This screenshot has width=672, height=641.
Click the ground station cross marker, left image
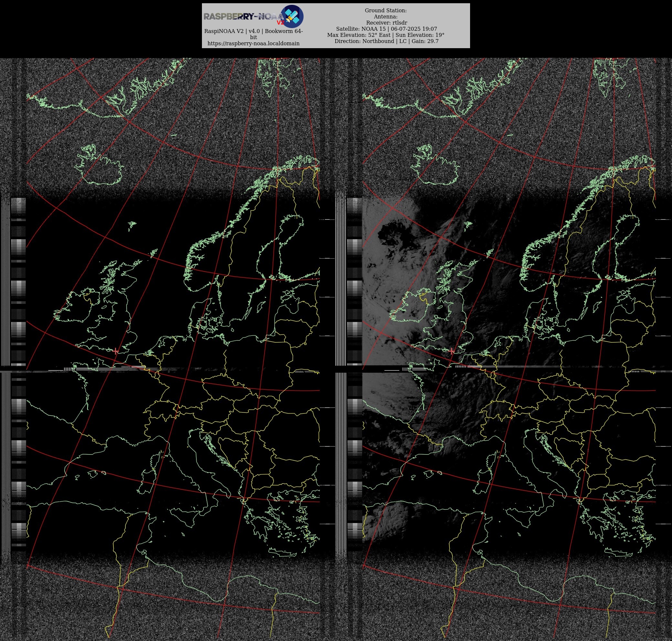click(x=116, y=351)
